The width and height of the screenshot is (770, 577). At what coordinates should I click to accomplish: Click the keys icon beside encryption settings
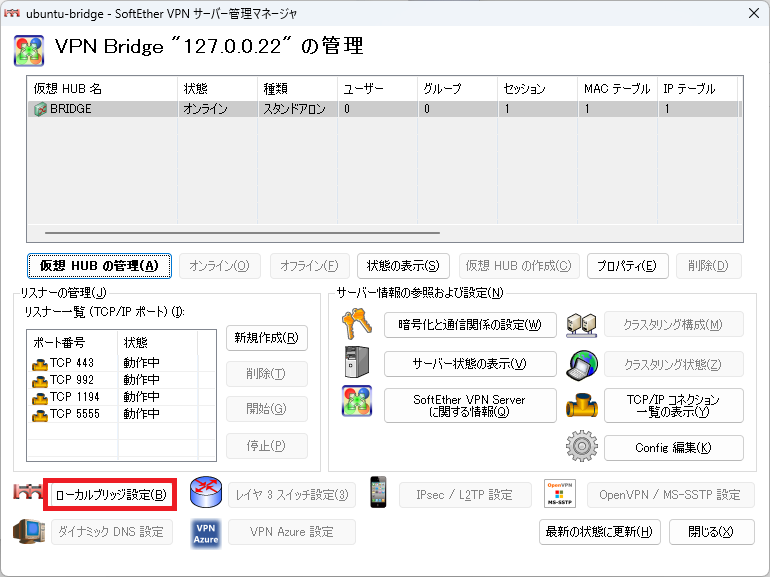pos(357,324)
